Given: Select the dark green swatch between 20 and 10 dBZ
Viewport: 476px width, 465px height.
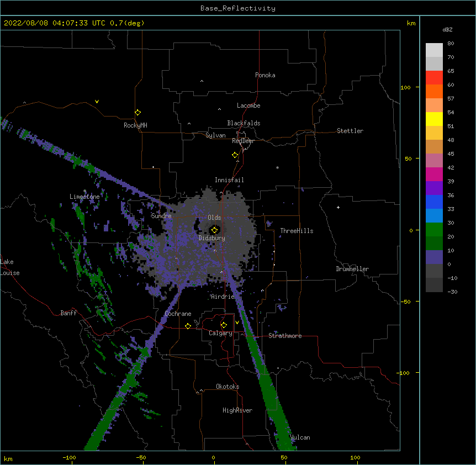Looking at the screenshot, I should pos(434,243).
